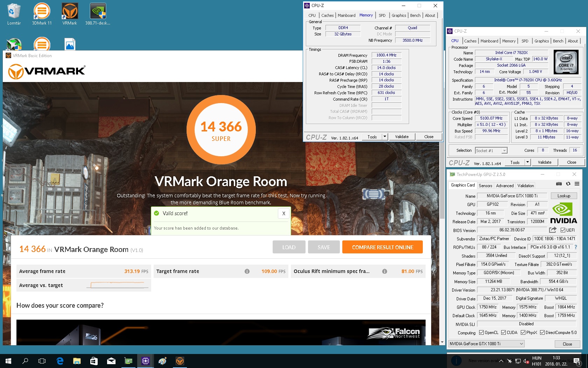Click the taskbar clock showing 1:33

point(556,361)
